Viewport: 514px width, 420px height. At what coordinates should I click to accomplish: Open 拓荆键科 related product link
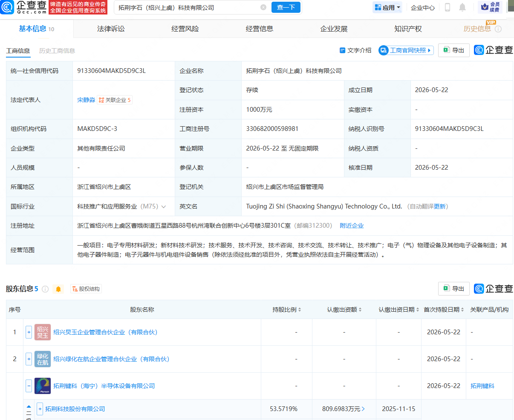point(482,386)
